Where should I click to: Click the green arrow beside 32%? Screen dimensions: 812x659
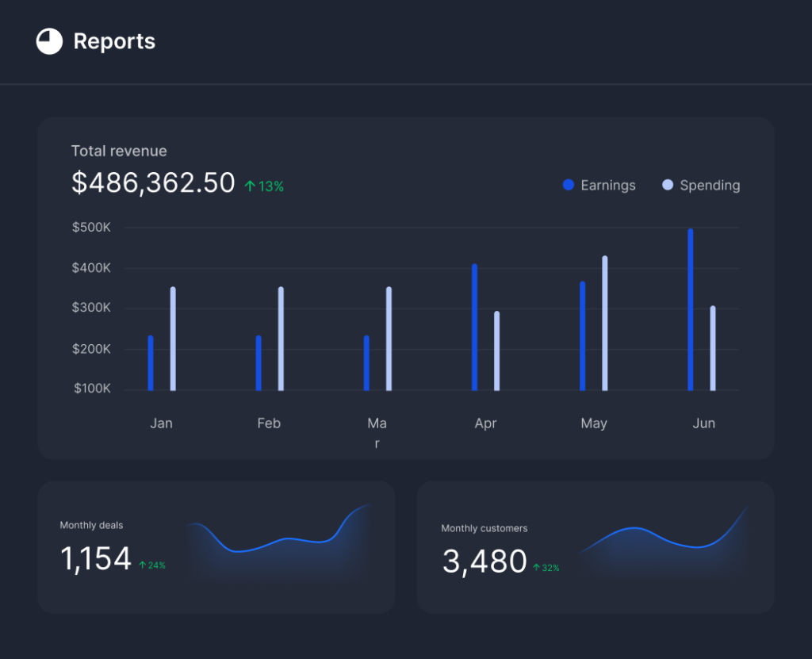pyautogui.click(x=536, y=568)
